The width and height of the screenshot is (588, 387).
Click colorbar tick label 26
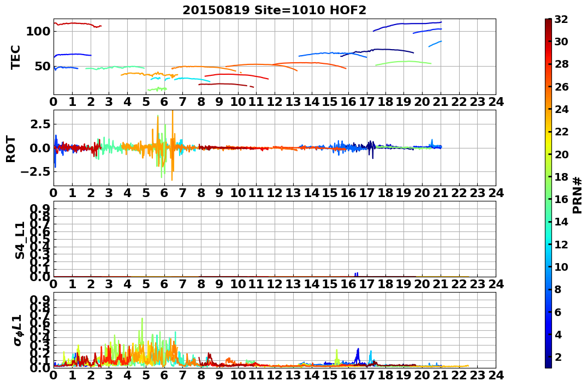561,87
